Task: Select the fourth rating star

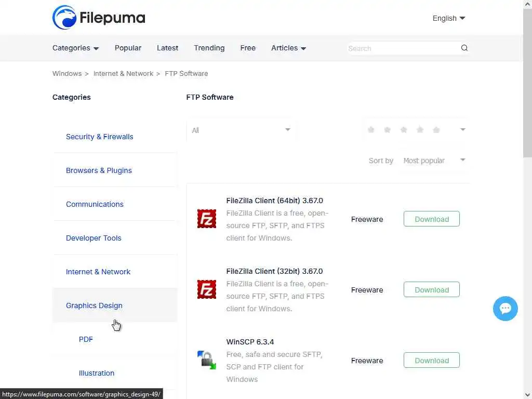Action: coord(420,129)
